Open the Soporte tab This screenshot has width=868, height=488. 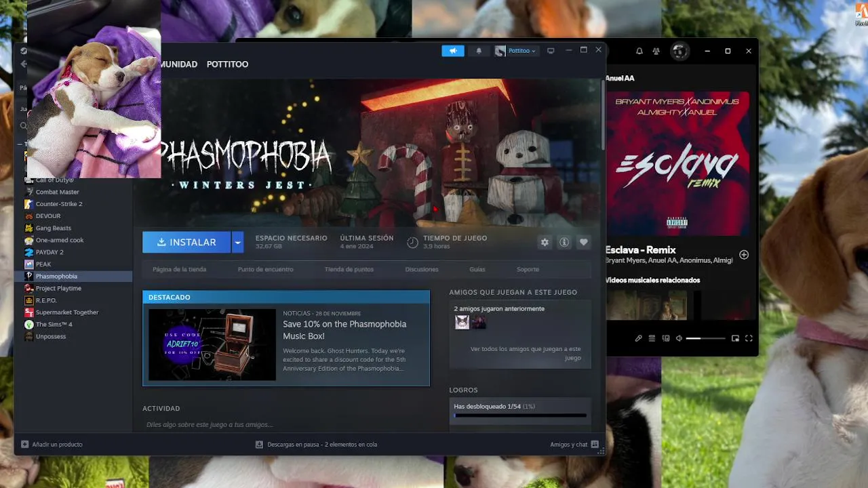528,269
